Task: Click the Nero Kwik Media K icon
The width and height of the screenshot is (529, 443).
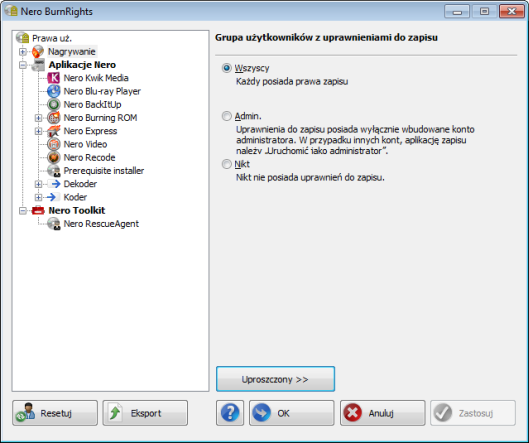Action: [x=53, y=78]
